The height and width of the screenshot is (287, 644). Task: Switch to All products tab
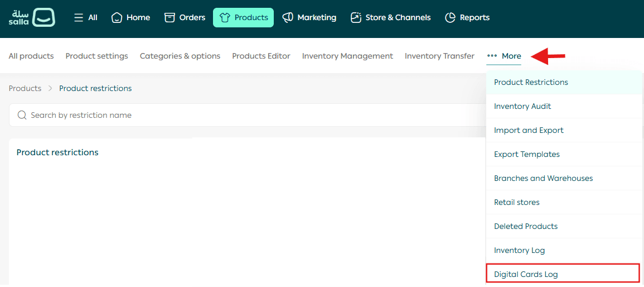click(31, 56)
